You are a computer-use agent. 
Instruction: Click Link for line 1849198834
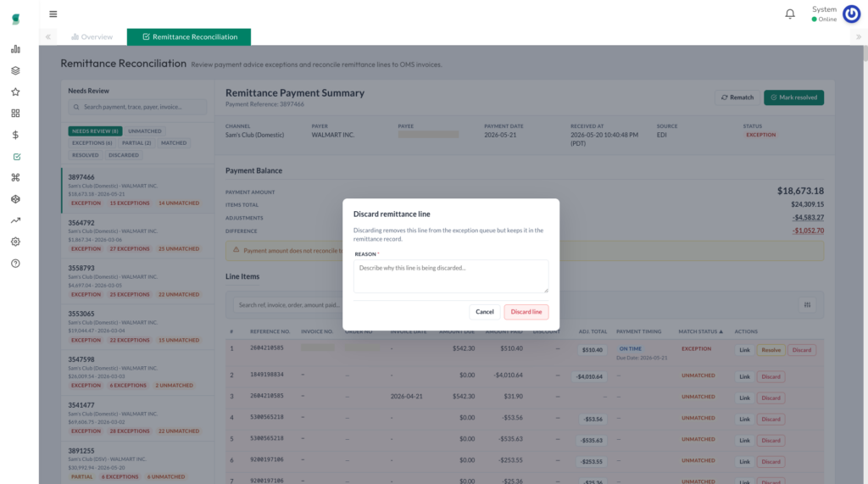[744, 376]
